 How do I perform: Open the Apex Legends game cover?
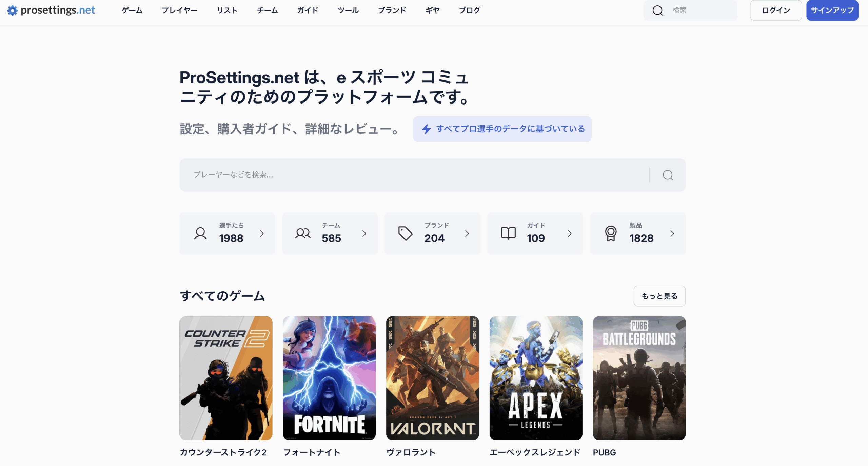click(x=536, y=378)
